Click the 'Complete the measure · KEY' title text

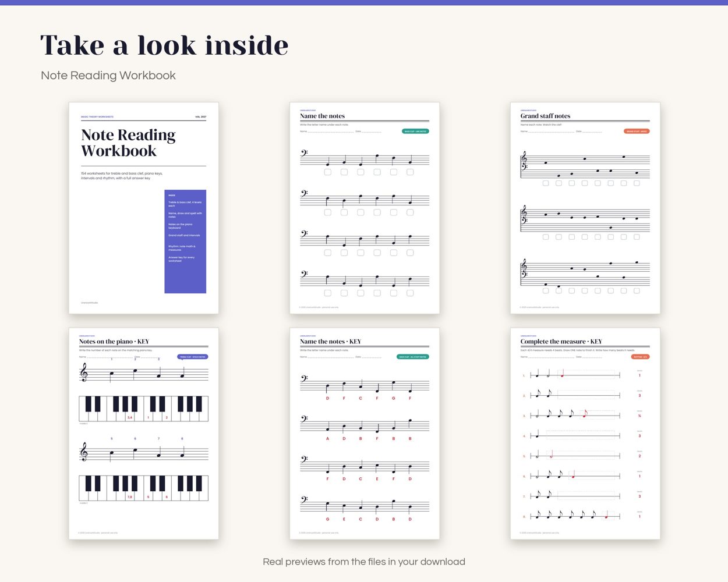tap(561, 342)
